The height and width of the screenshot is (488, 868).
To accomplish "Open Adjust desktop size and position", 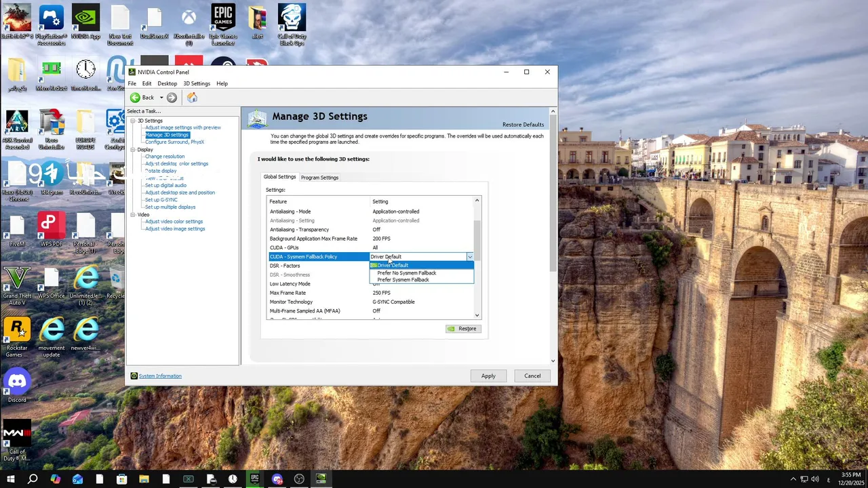I will pos(180,192).
